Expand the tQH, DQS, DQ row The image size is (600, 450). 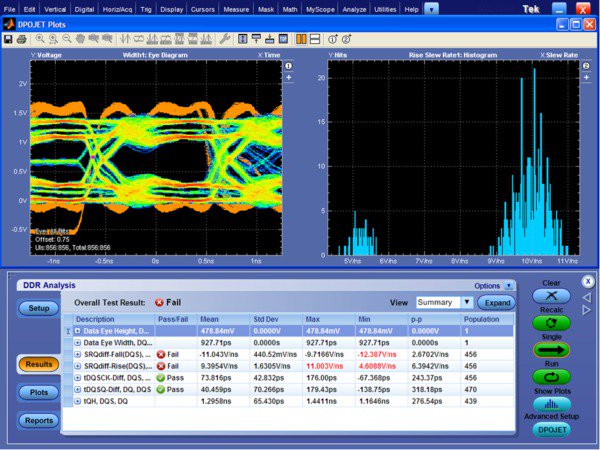click(x=77, y=401)
